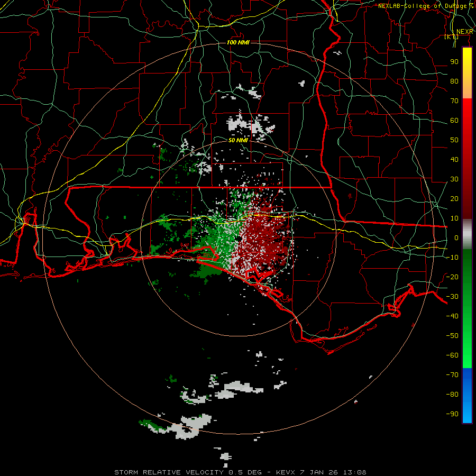Click the gray zero-velocity segment of color bar
Viewport: 476px width, 476px height.
click(x=467, y=234)
